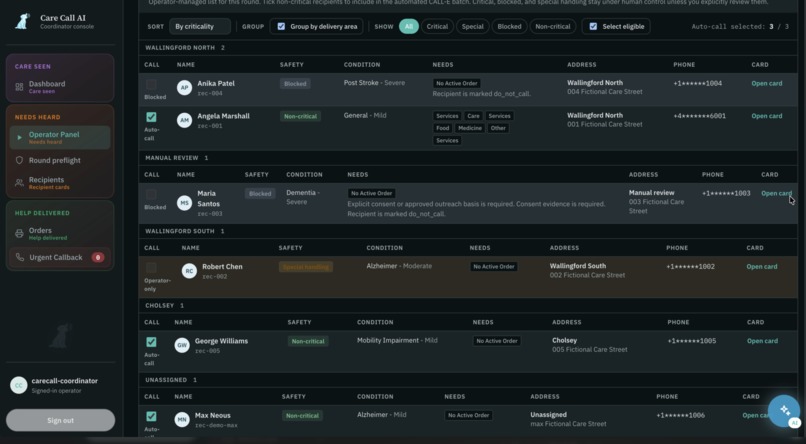This screenshot has height=444, width=806.
Task: Open card for George Williams
Action: 762,341
